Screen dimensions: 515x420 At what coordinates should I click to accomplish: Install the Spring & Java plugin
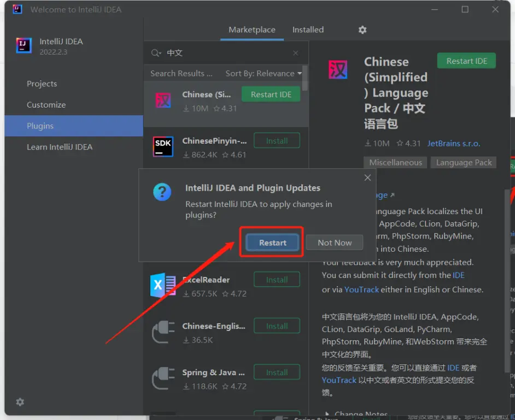pos(277,372)
